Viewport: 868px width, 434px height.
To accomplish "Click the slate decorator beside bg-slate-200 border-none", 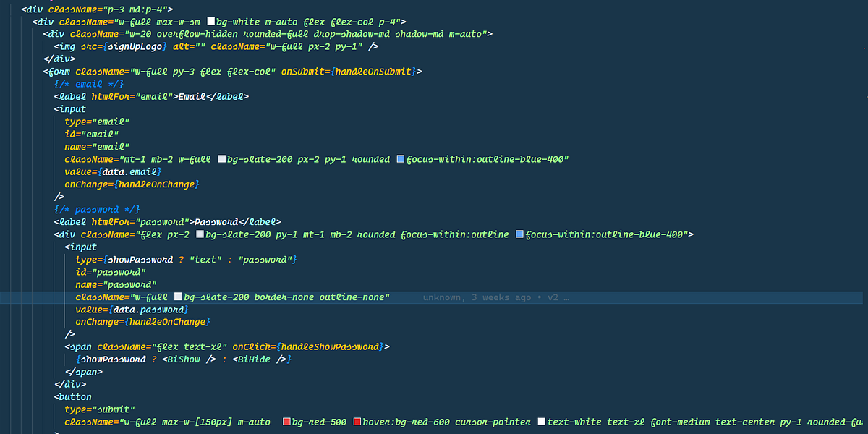I will coord(177,297).
